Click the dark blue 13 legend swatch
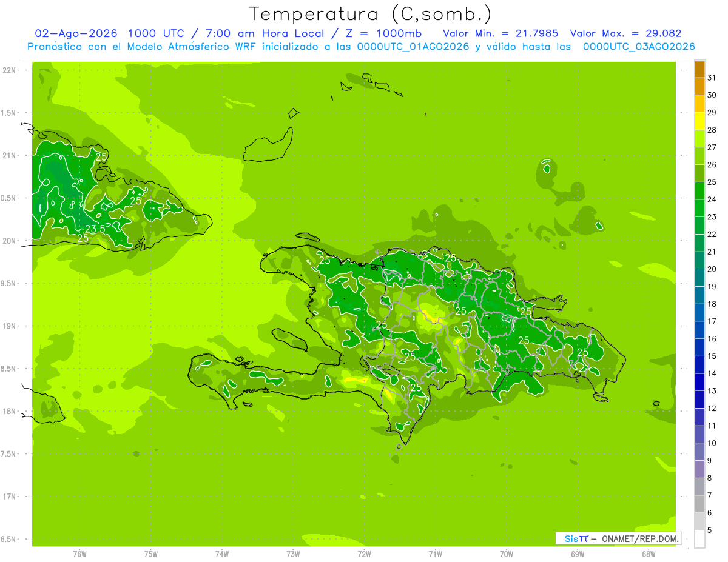 [699, 383]
